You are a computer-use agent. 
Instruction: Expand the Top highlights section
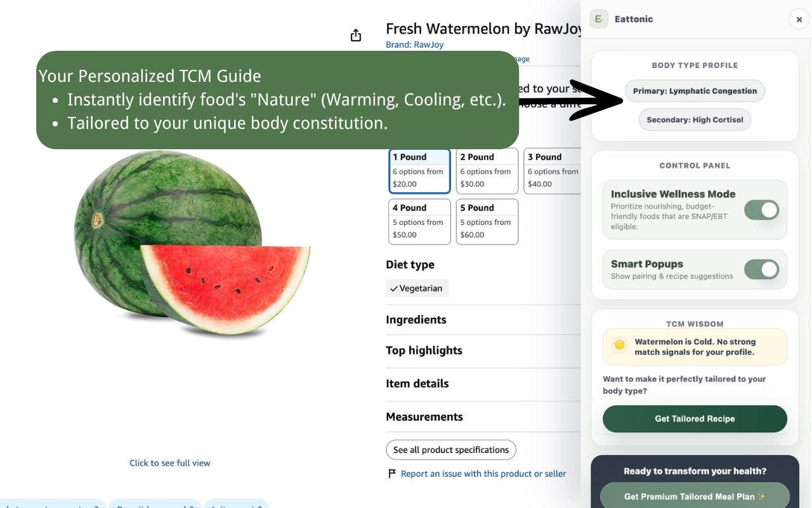pyautogui.click(x=424, y=351)
